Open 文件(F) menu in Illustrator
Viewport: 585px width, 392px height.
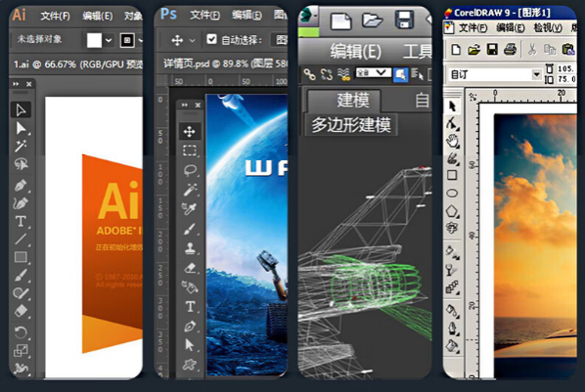click(55, 16)
